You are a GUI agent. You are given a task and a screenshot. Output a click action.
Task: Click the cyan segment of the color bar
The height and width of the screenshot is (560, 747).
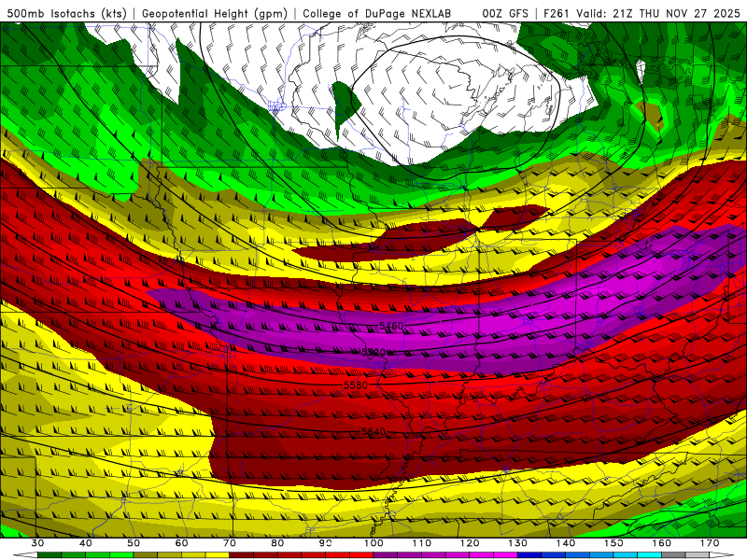(x=649, y=555)
